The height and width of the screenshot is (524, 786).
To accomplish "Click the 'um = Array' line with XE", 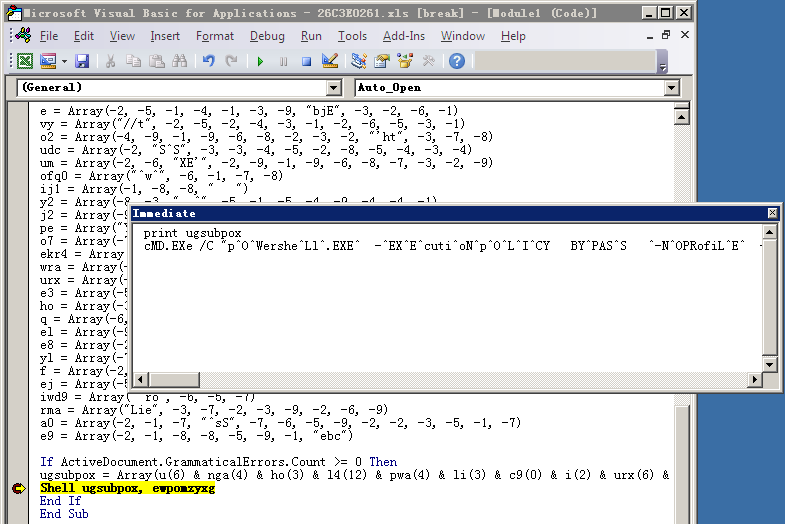I will pos(266,162).
